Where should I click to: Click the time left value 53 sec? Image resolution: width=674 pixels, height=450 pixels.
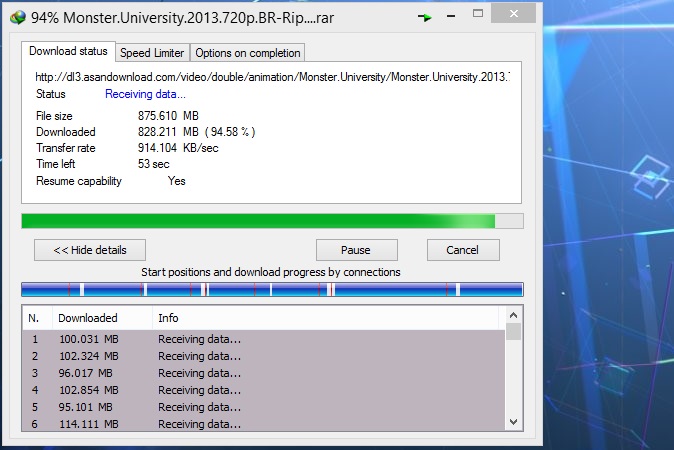tap(153, 164)
